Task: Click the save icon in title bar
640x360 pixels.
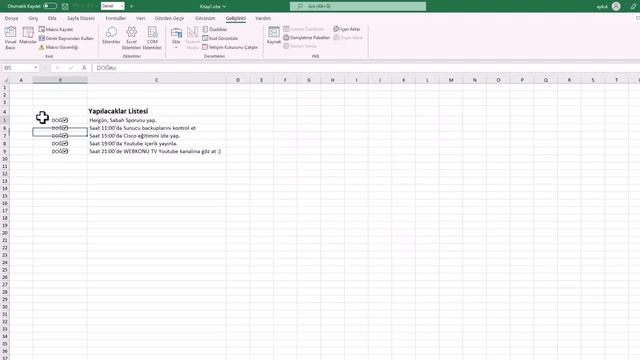Action: click(65, 6)
